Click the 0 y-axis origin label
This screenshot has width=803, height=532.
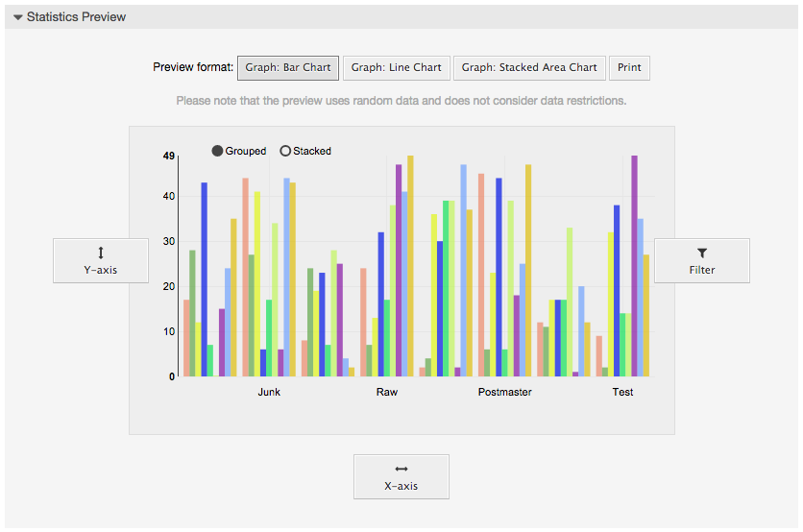point(172,376)
